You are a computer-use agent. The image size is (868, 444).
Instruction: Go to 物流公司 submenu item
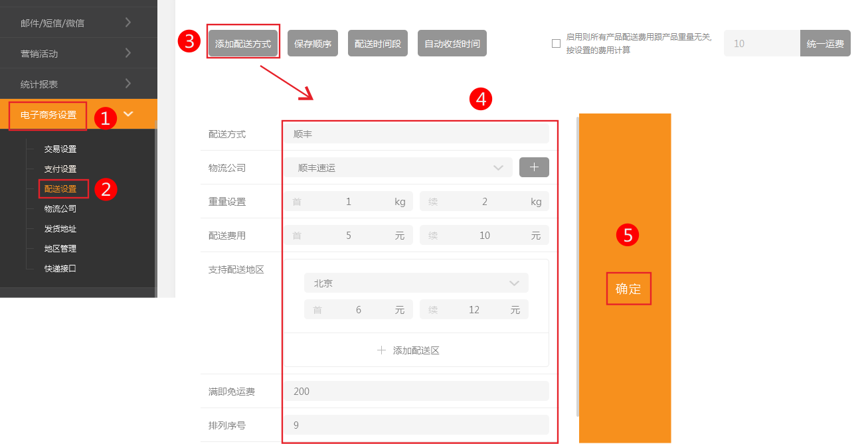[60, 209]
